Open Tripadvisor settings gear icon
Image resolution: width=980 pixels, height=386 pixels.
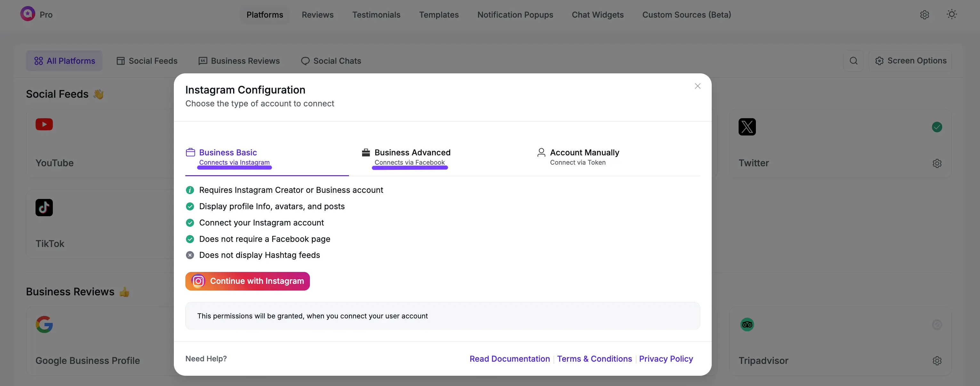coord(937,360)
